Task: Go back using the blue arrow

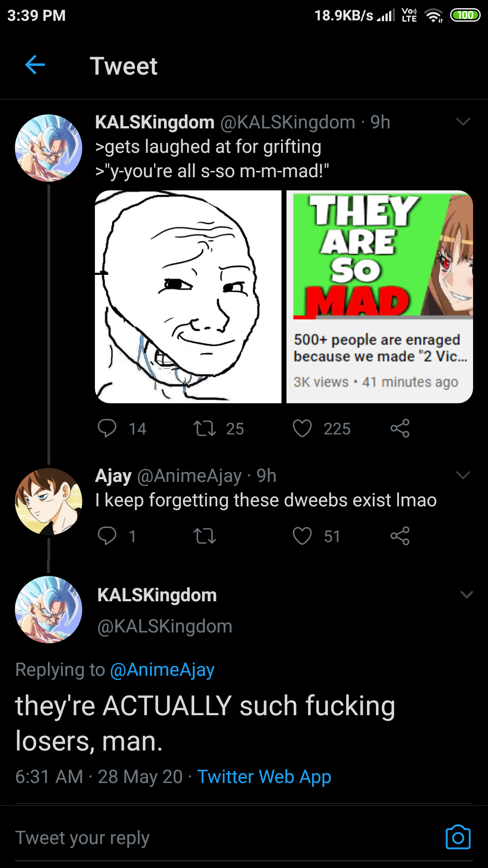Action: point(35,65)
